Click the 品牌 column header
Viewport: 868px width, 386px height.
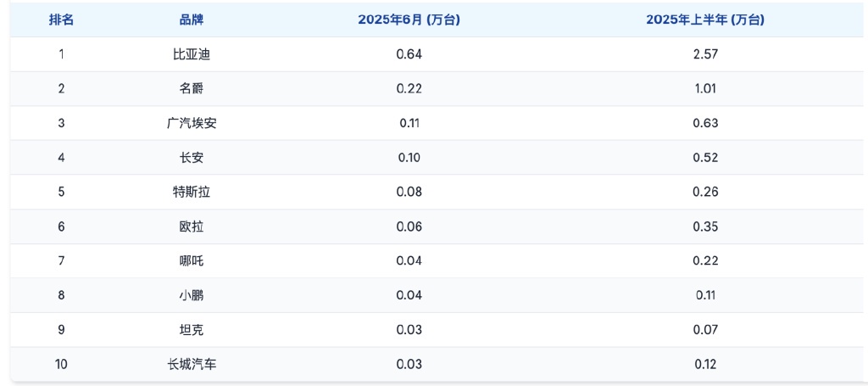click(192, 20)
